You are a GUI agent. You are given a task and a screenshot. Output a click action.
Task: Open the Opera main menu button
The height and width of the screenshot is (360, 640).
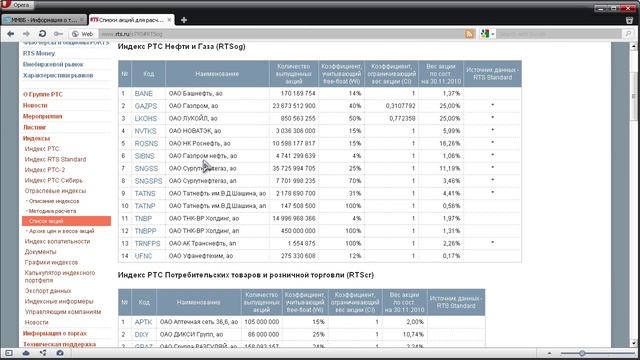17,5
